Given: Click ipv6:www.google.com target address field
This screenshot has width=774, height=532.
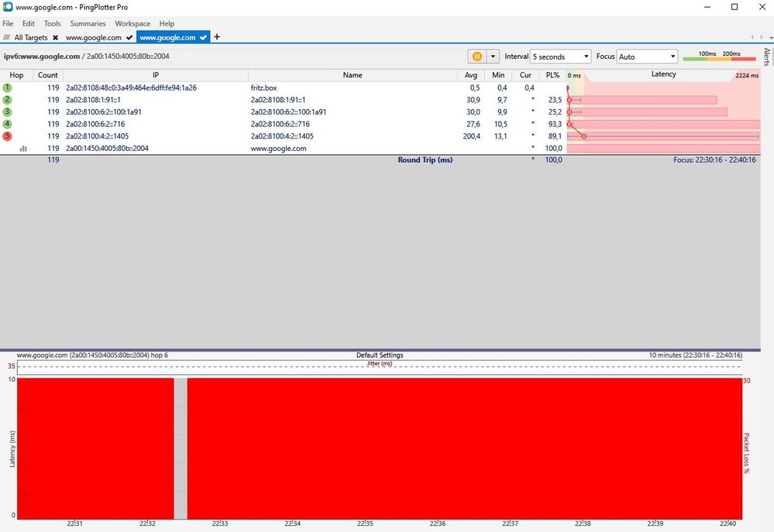Looking at the screenshot, I should (x=86, y=57).
